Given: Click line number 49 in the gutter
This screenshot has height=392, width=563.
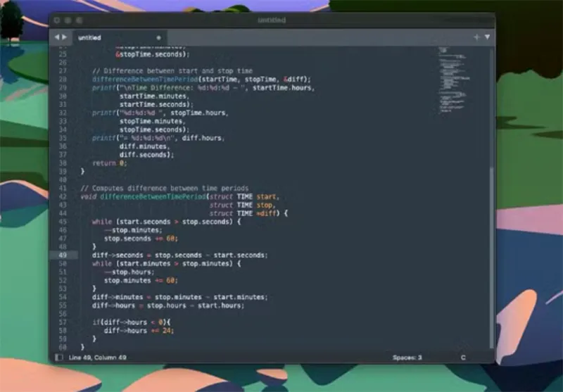Looking at the screenshot, I should (63, 255).
